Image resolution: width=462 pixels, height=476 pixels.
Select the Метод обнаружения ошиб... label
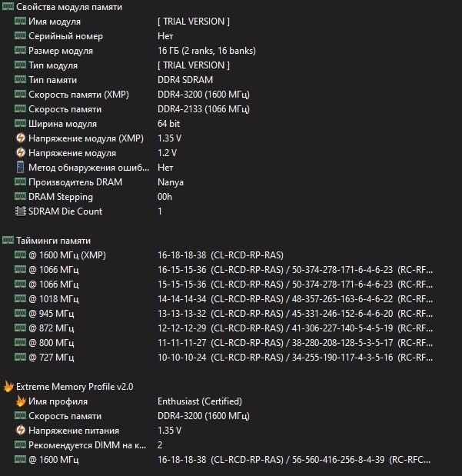[89, 168]
